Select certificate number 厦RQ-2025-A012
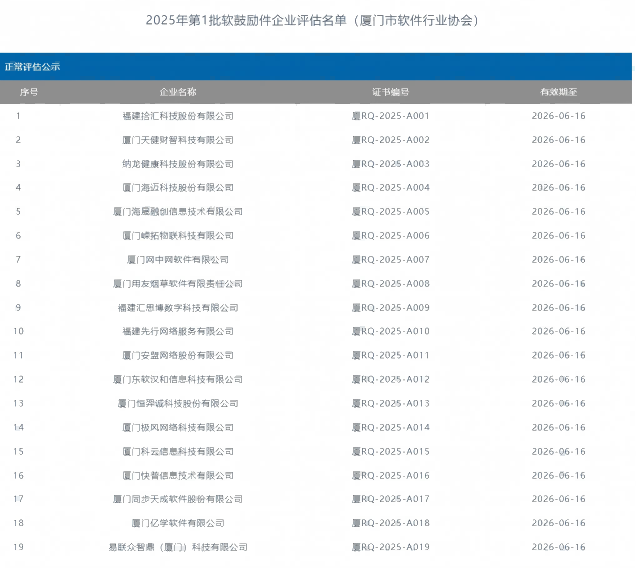The height and width of the screenshot is (568, 636). [x=391, y=380]
